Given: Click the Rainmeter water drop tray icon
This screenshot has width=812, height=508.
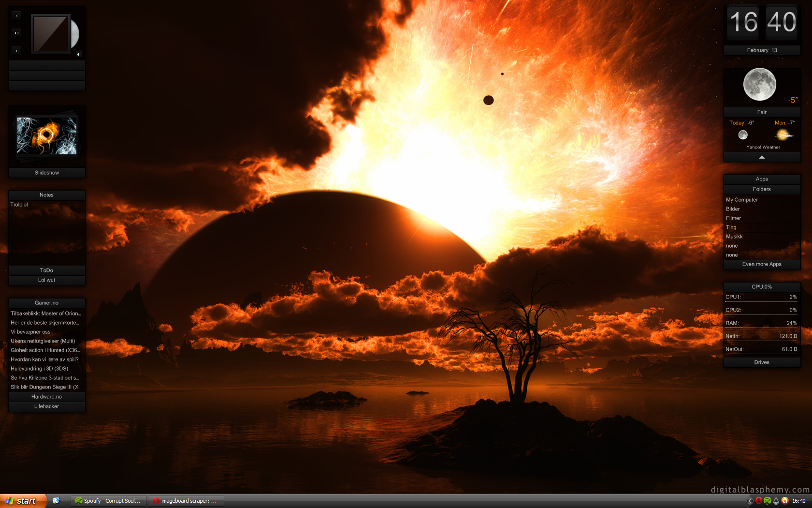Looking at the screenshot, I should click(776, 501).
